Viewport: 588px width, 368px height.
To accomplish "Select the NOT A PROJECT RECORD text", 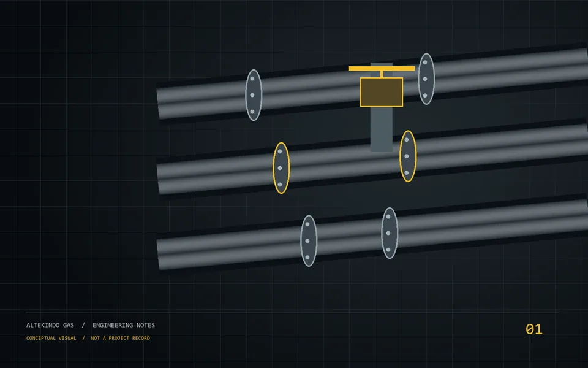I will click(121, 338).
